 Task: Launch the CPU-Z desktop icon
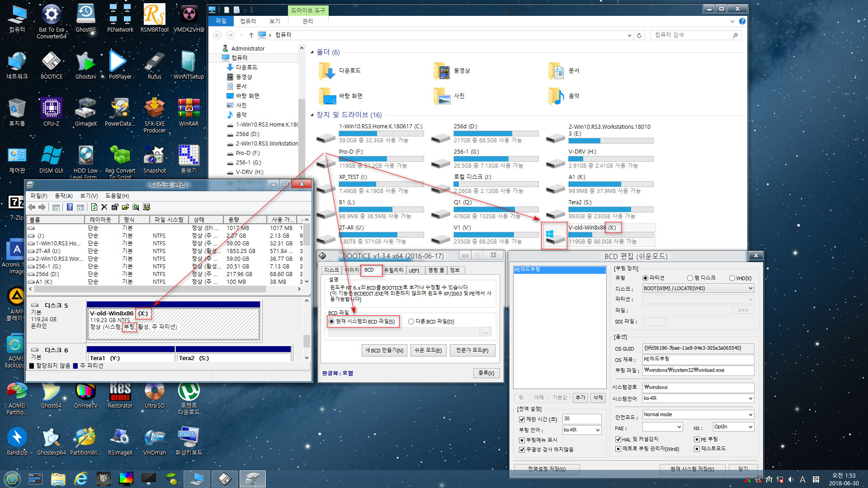[52, 112]
